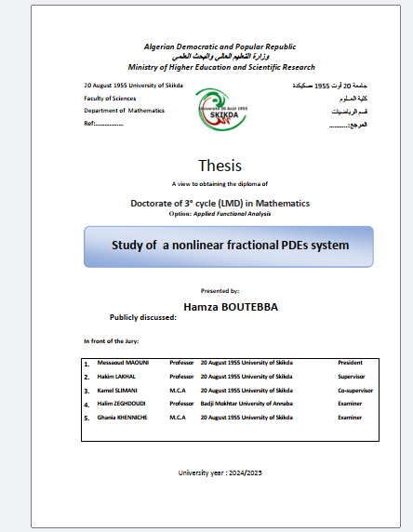This screenshot has width=413, height=532.
Task: Click the English "Ref:" dotted field
Action: pos(104,124)
